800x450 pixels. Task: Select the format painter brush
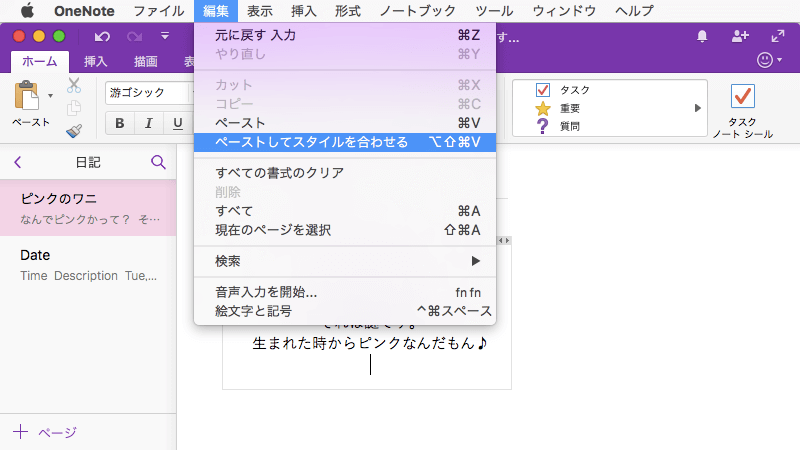[74, 131]
